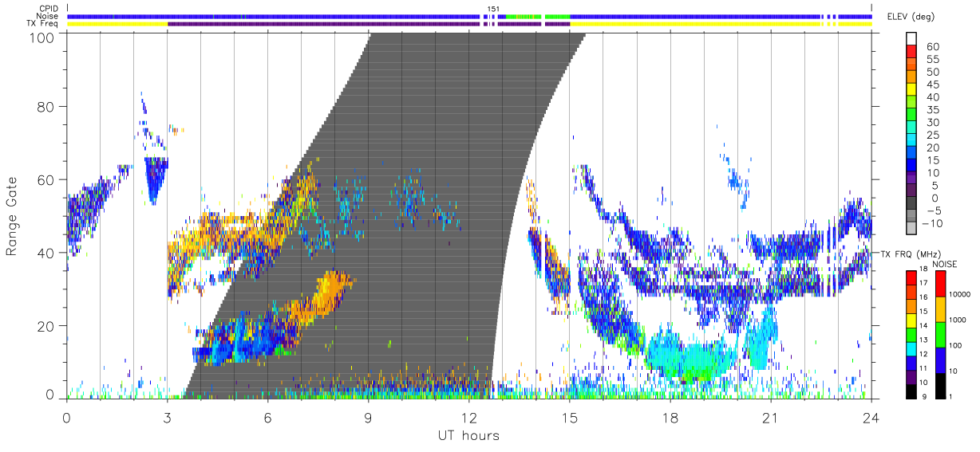980x452 pixels.
Task: Pick the yellow 14–15 segment of TX FRQ bar
Action: 911,320
